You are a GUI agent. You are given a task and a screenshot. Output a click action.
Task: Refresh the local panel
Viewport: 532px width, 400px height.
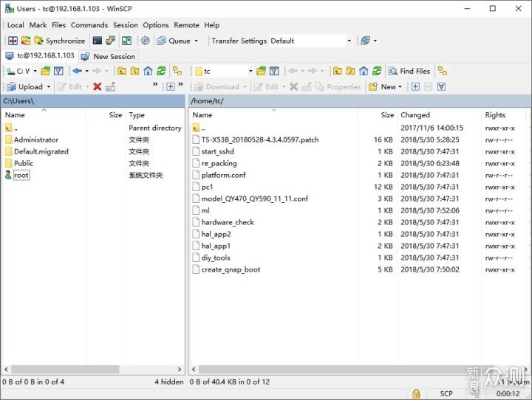point(161,71)
